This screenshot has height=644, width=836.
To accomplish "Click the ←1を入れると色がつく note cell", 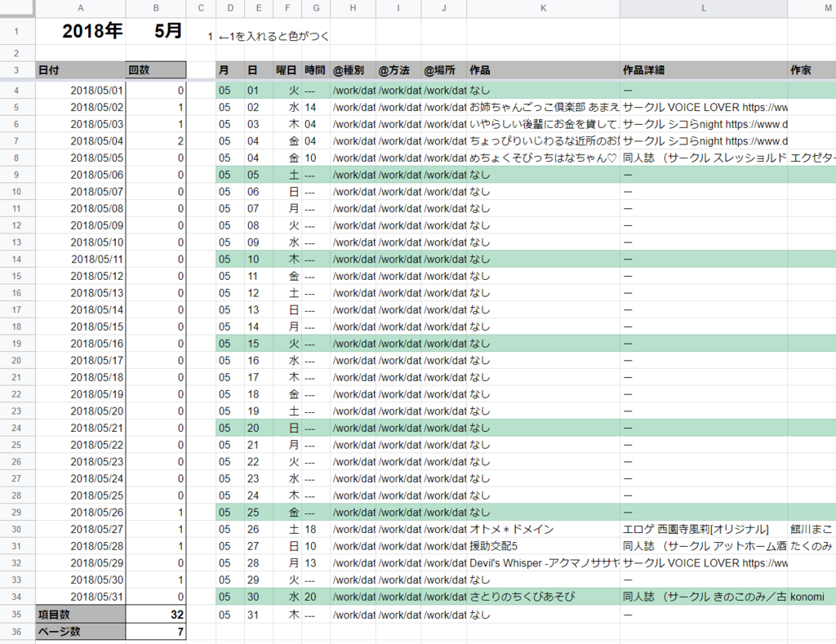I will coord(273,36).
